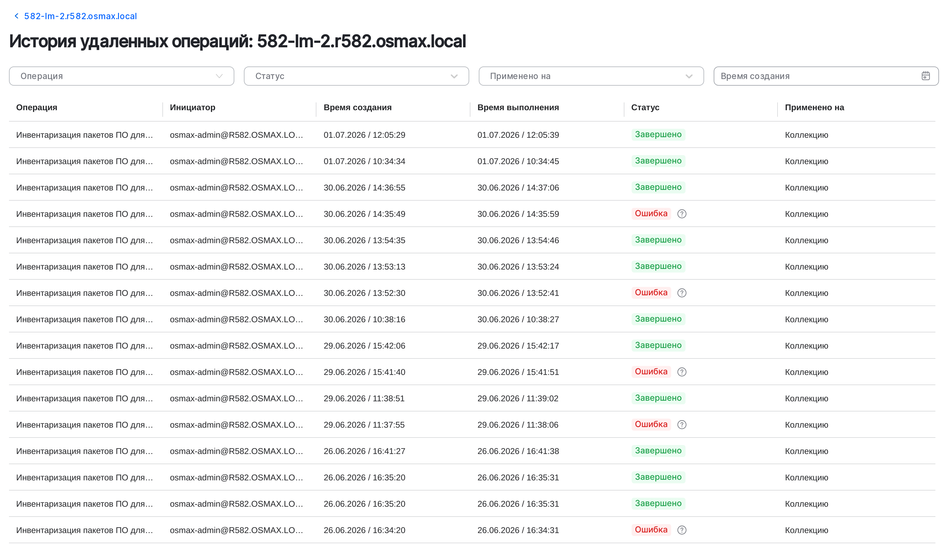Click operation name in 26.06.2026 / 16:34:20 row
948x560 pixels.
coord(84,531)
